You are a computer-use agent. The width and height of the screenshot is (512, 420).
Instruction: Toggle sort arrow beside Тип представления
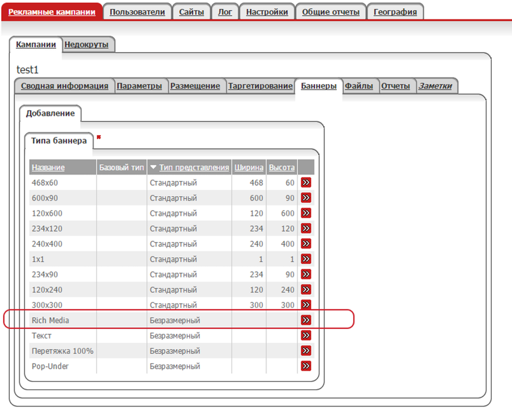[x=153, y=167]
